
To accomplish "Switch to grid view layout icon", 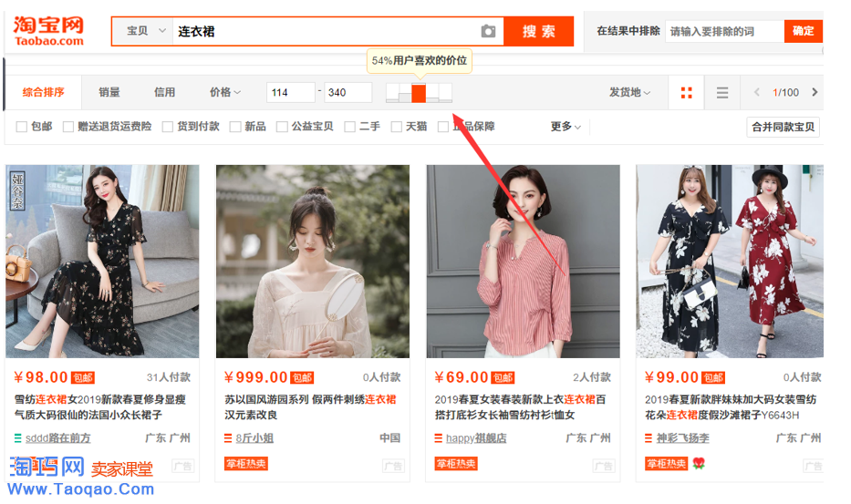I will pyautogui.click(x=687, y=93).
